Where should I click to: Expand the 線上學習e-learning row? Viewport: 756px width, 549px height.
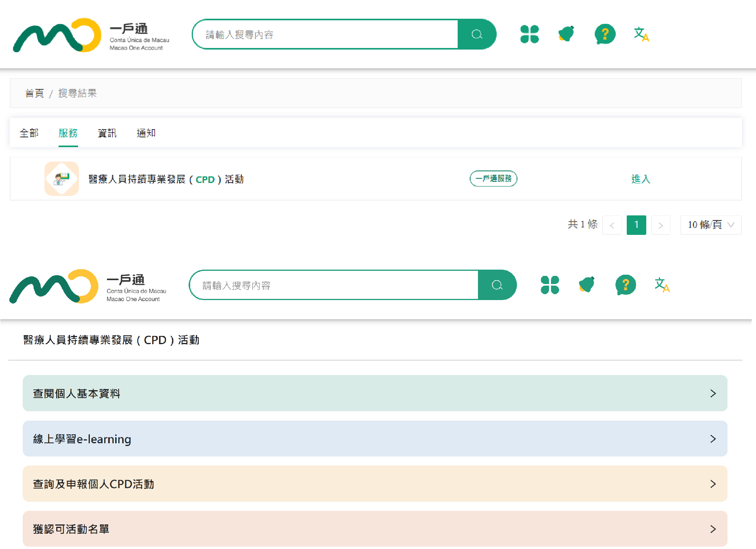tap(375, 439)
